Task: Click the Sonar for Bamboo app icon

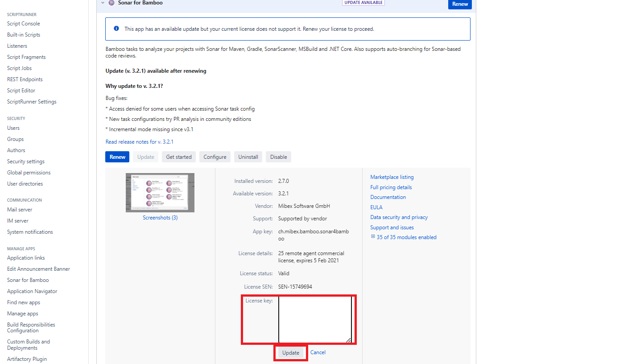Action: coord(111,3)
